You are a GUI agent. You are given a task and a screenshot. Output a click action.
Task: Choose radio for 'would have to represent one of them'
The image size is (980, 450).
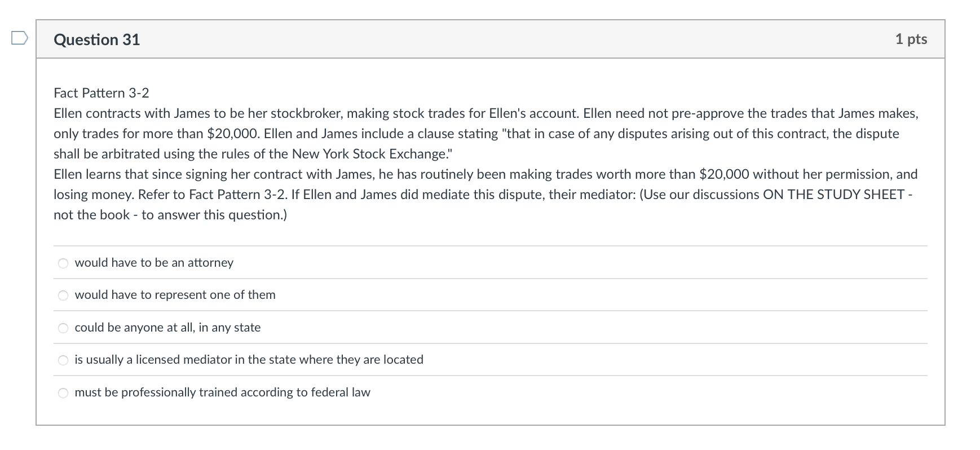(64, 295)
